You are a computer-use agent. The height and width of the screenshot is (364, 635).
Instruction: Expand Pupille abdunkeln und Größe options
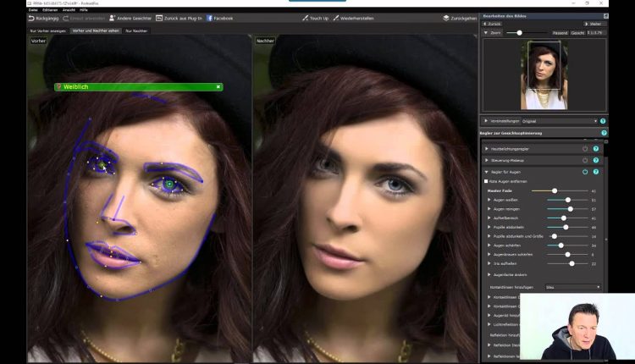(489, 236)
